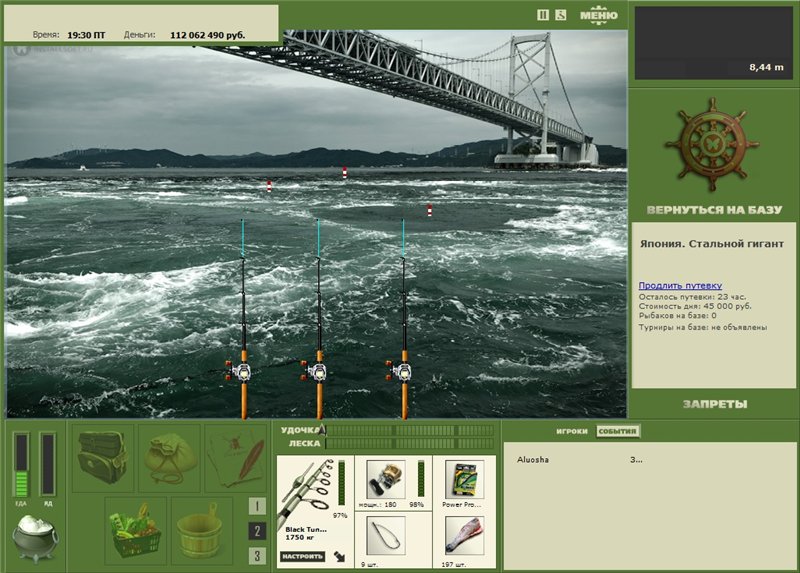Click the wooden bucket icon

pyautogui.click(x=202, y=529)
